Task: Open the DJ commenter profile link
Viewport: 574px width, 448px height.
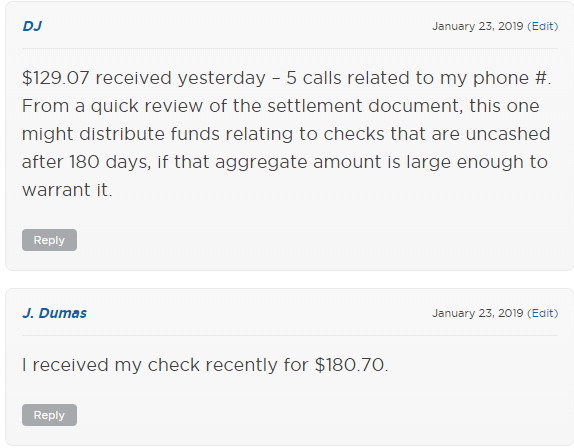Action: tap(32, 26)
